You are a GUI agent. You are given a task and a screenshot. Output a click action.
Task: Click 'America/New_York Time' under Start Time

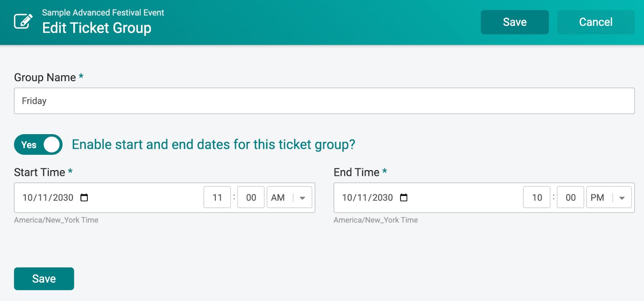coord(56,220)
